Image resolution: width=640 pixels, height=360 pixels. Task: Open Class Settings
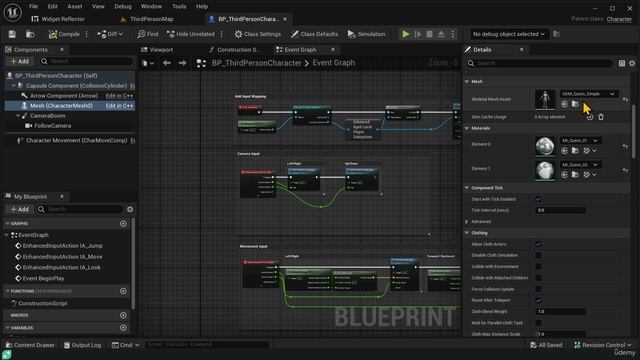pyautogui.click(x=258, y=34)
